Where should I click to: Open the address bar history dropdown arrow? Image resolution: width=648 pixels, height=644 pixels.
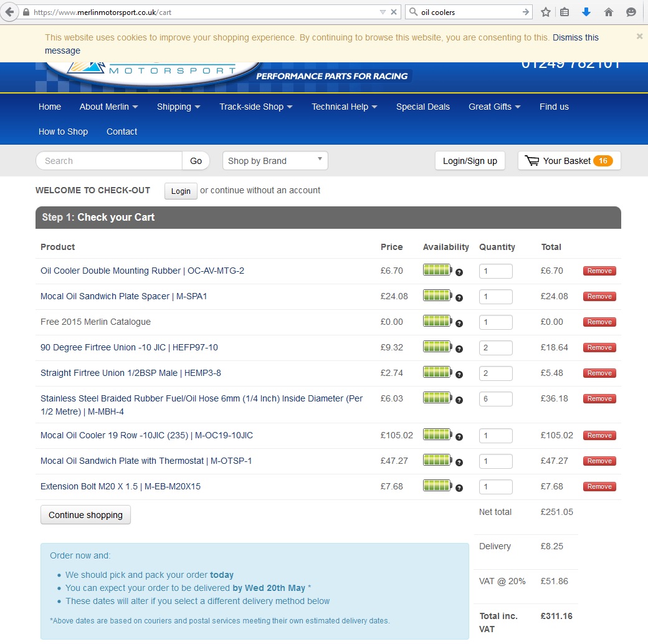point(383,12)
